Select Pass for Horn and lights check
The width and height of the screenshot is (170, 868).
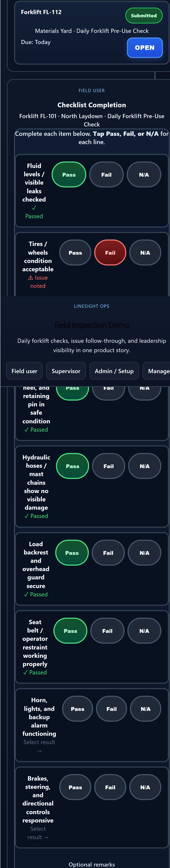[x=77, y=709]
